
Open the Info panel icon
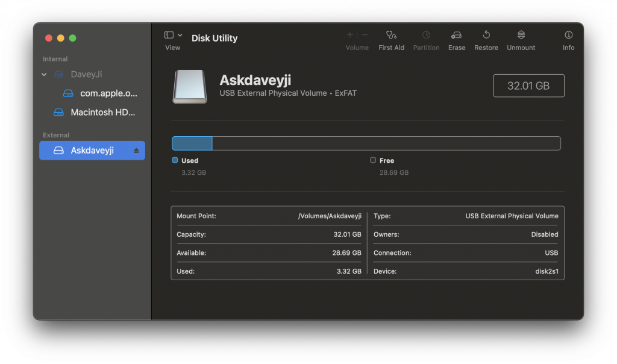click(568, 35)
